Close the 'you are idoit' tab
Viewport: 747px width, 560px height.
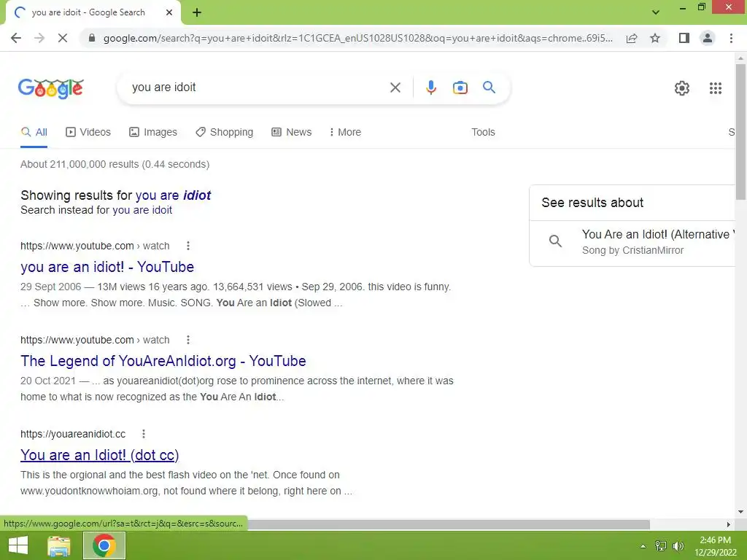pyautogui.click(x=169, y=13)
